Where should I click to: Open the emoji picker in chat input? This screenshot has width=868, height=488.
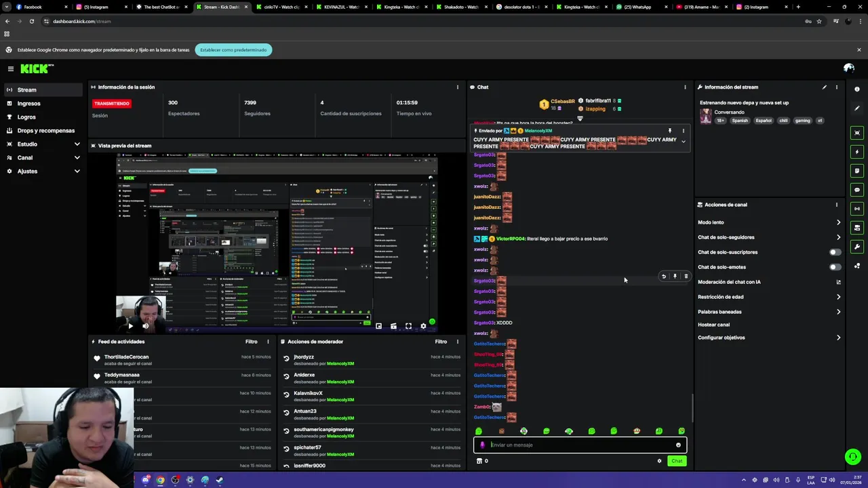pyautogui.click(x=678, y=445)
